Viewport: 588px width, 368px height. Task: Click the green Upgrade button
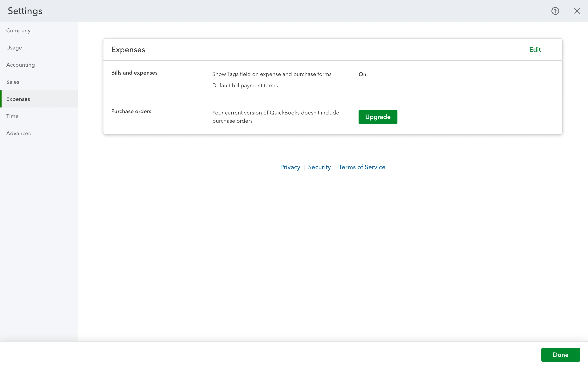pos(378,117)
